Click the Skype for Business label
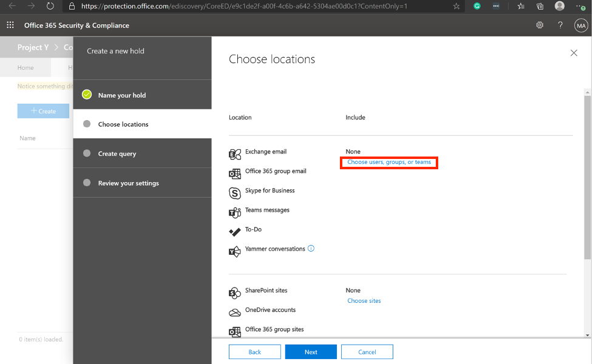The height and width of the screenshot is (364, 593). [269, 190]
